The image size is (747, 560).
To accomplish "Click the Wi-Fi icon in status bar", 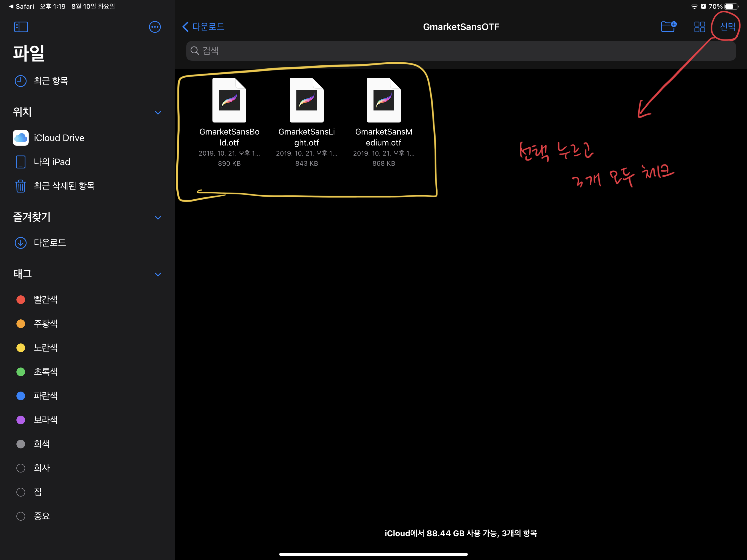I will [x=694, y=6].
